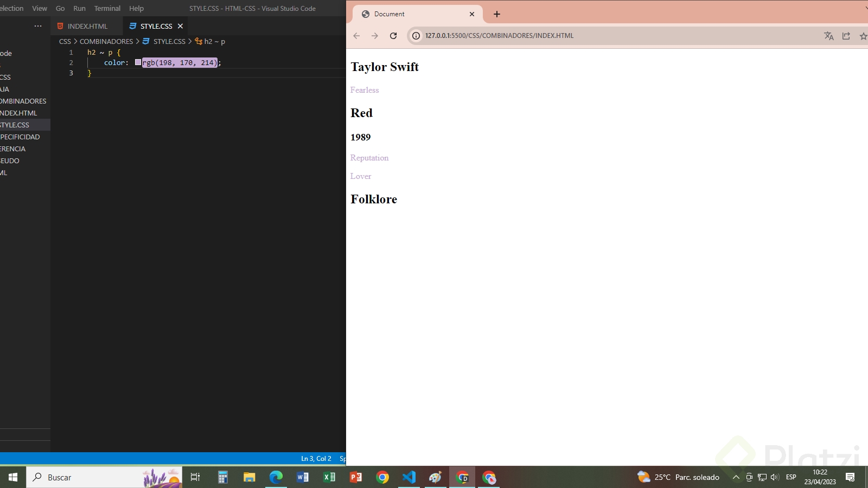Open a new browser tab
This screenshot has width=868, height=488.
[x=497, y=14]
